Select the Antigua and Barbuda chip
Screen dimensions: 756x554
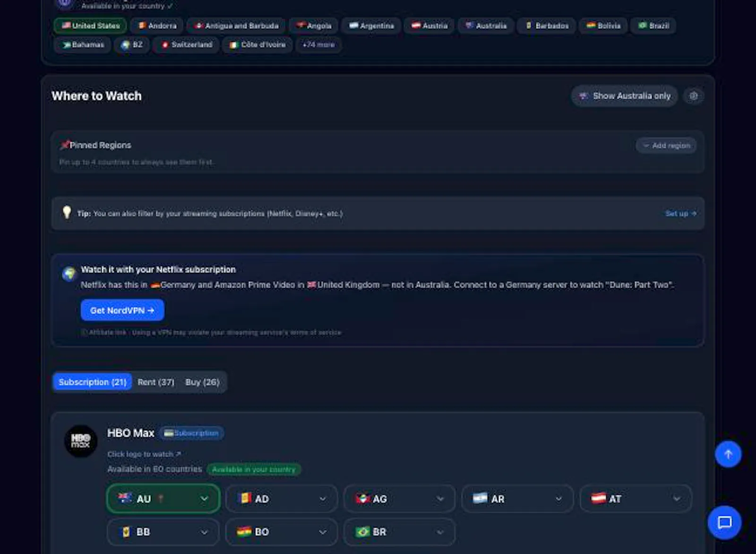coord(236,26)
